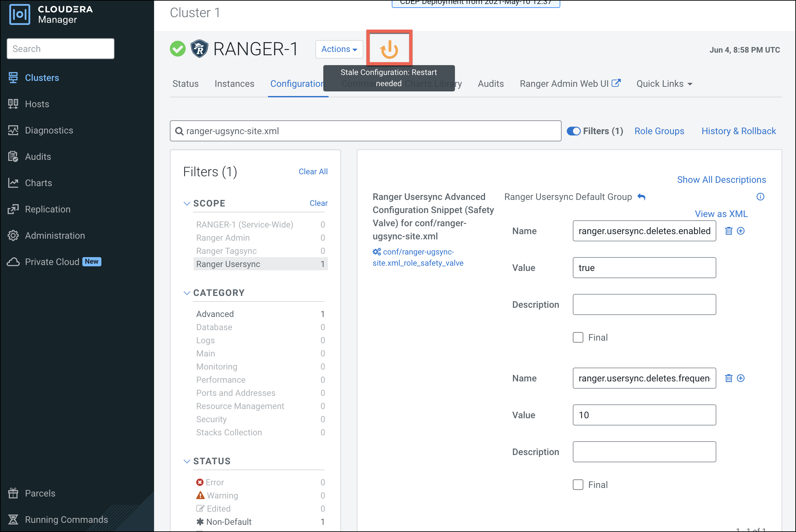Open the Actions dropdown
The width and height of the screenshot is (796, 532).
click(339, 49)
